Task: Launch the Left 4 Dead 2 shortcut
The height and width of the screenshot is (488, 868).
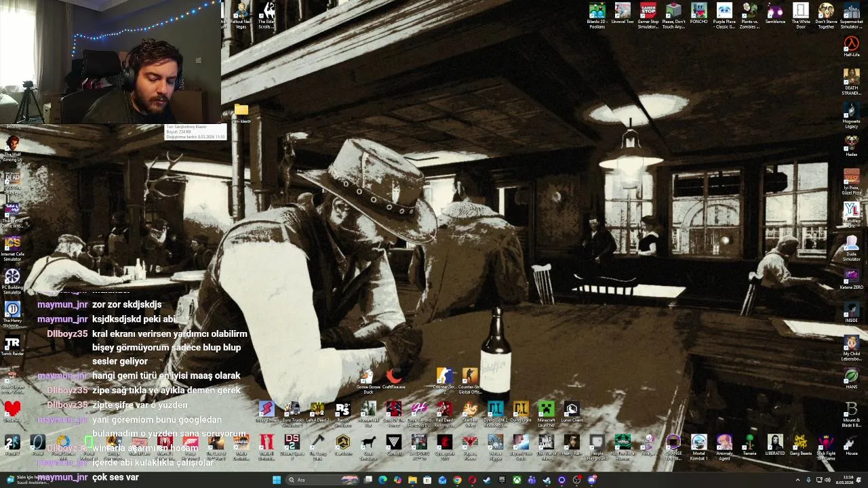Action: pos(317,412)
